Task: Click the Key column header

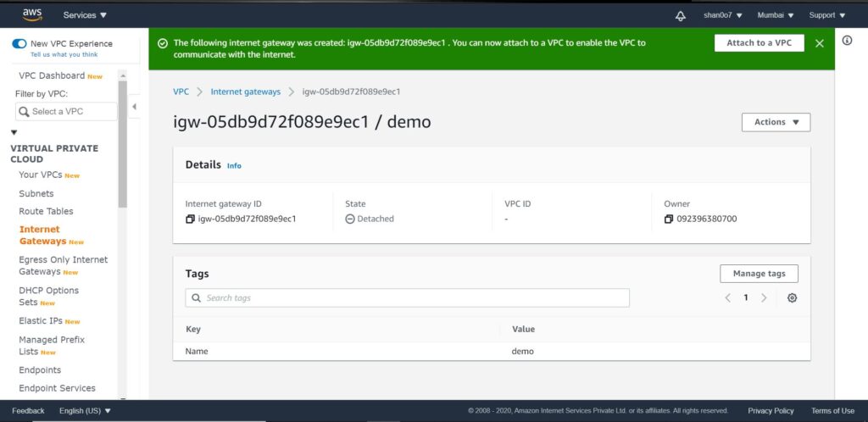Action: 192,329
